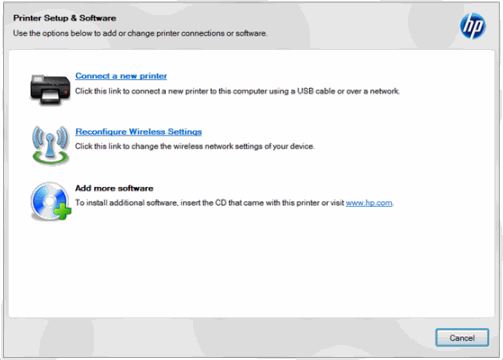
Task: Click the 'Use the options below' subtitle text
Action: [x=140, y=33]
